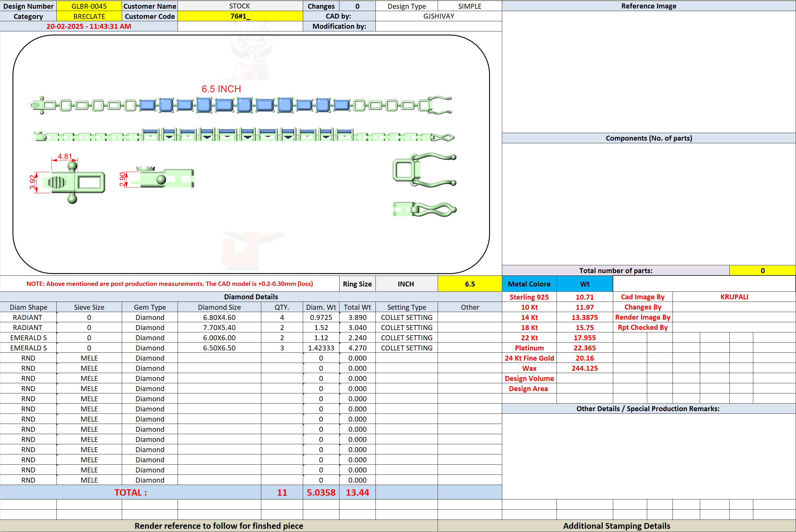
Task: Click the Rpt Checked By label
Action: (642, 327)
